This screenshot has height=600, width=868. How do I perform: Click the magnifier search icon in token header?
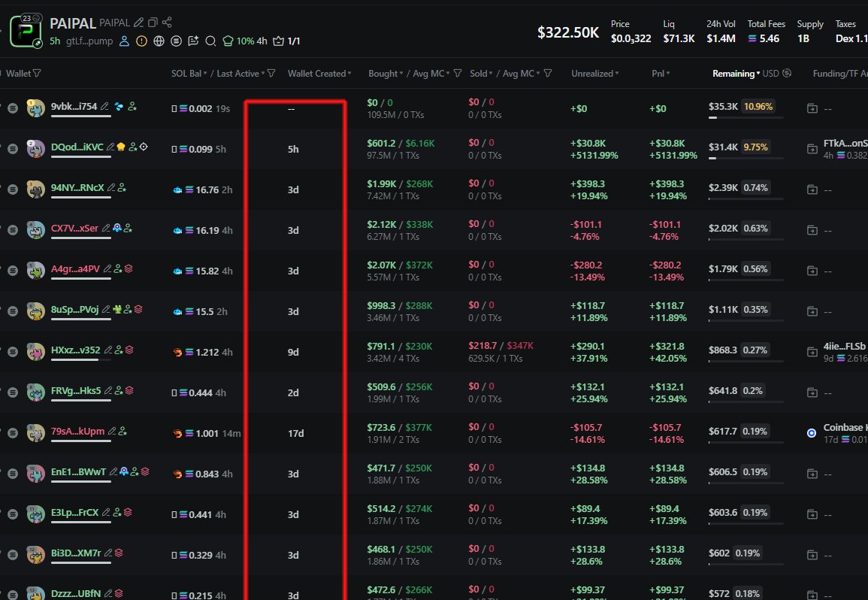tap(210, 41)
